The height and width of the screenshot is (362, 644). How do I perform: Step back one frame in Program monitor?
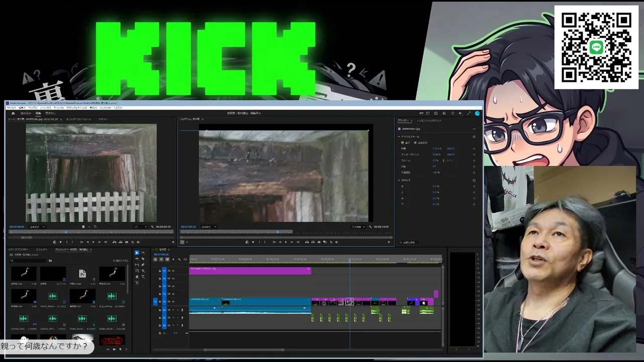tap(280, 242)
